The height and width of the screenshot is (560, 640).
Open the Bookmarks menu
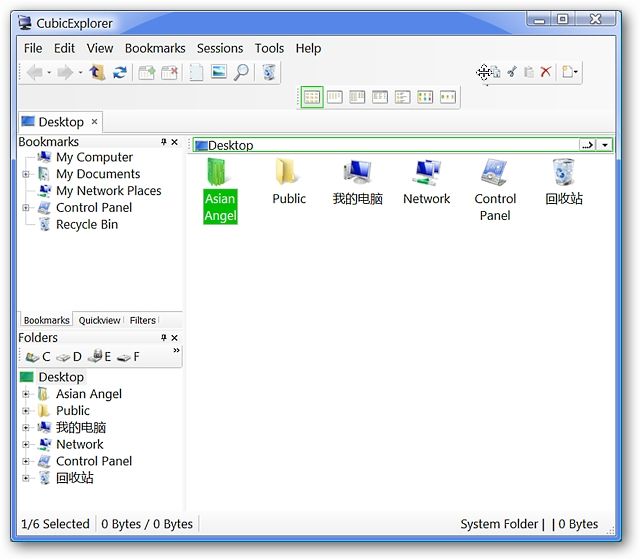(x=155, y=48)
